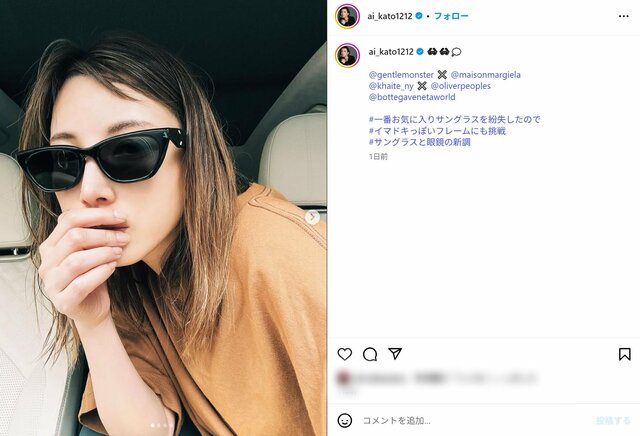Open emoji picker smiley icon
This screenshot has height=436, width=640.
344,420
